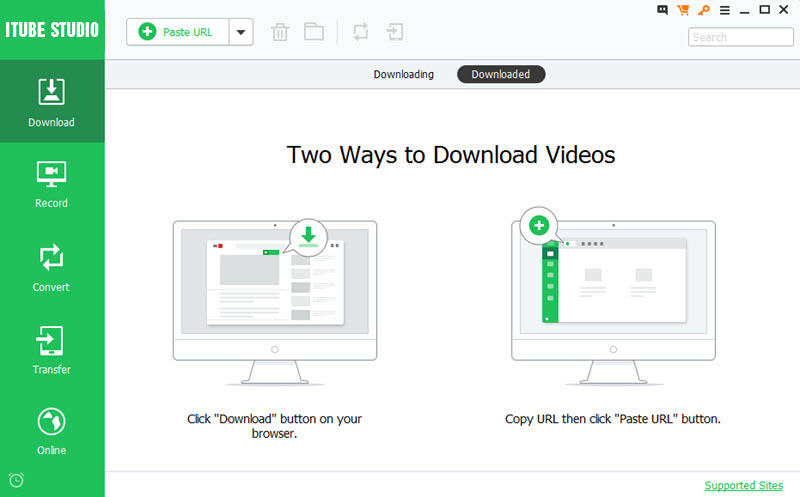Click the Paste URL button
Viewport: 800px width, 497px height.
(177, 32)
